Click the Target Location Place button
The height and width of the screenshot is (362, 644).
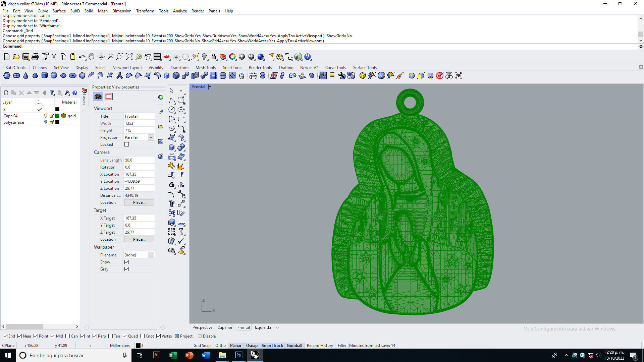[x=139, y=239]
